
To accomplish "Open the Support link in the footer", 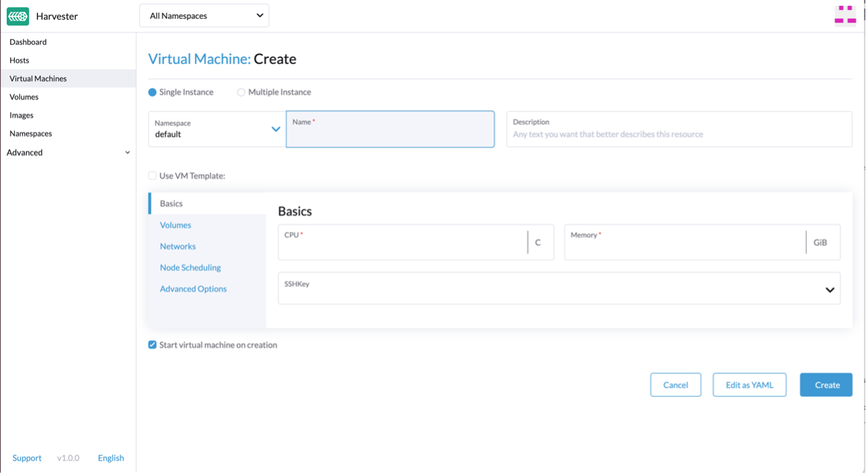I will [x=27, y=458].
